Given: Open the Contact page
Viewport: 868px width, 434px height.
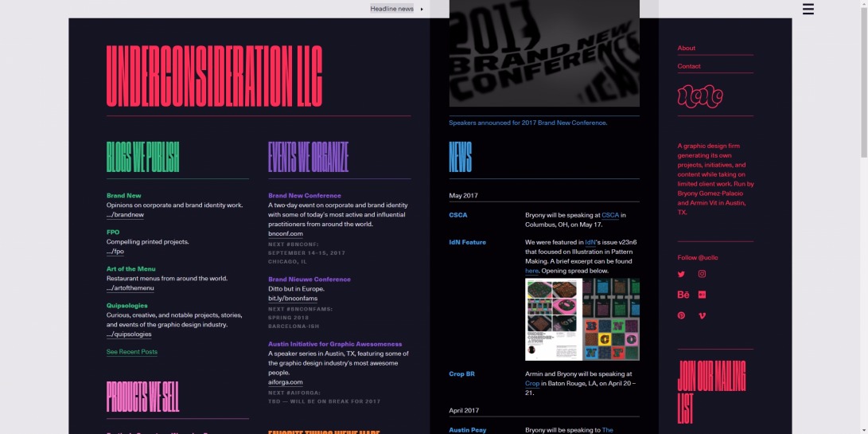Looking at the screenshot, I should pyautogui.click(x=689, y=66).
